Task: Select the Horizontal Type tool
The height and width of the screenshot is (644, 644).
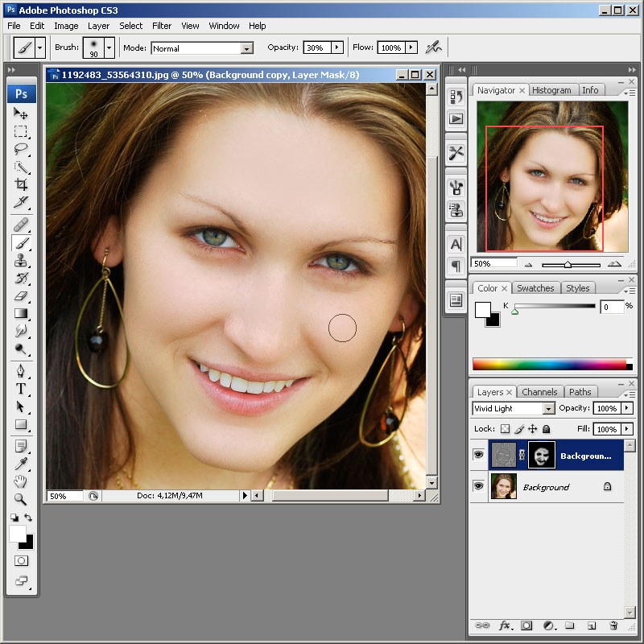Action: click(x=21, y=389)
